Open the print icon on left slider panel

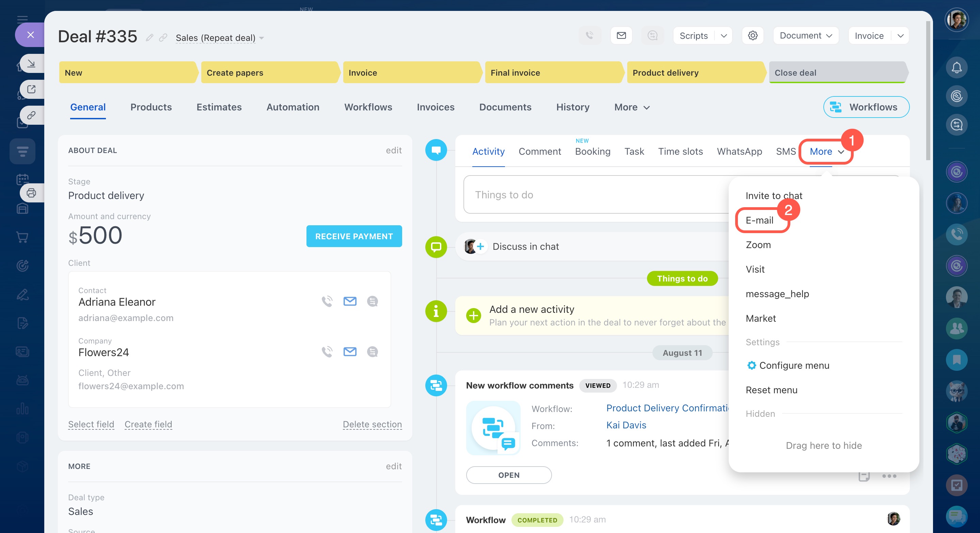[31, 193]
